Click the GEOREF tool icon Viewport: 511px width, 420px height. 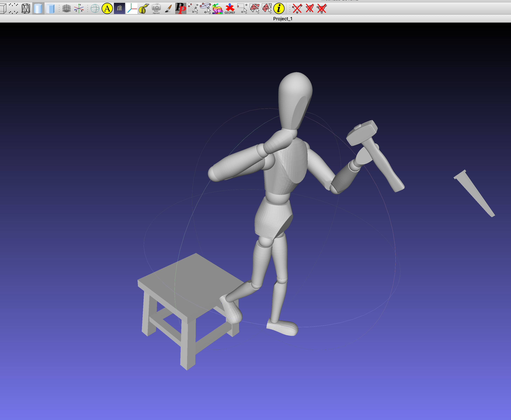pyautogui.click(x=230, y=8)
